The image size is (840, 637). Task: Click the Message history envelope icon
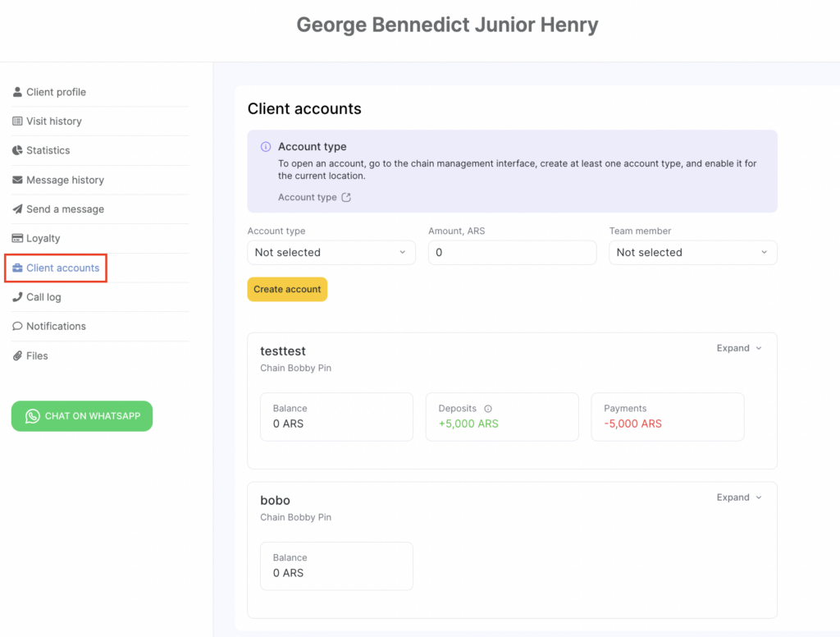[x=17, y=180]
